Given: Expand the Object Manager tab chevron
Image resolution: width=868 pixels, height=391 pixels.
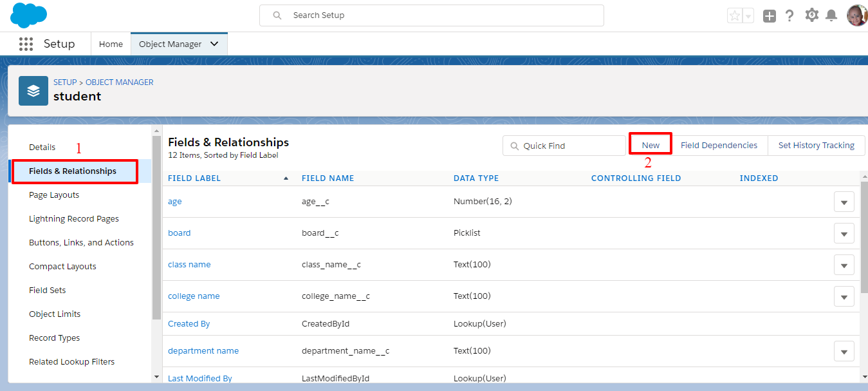Looking at the screenshot, I should pos(214,43).
